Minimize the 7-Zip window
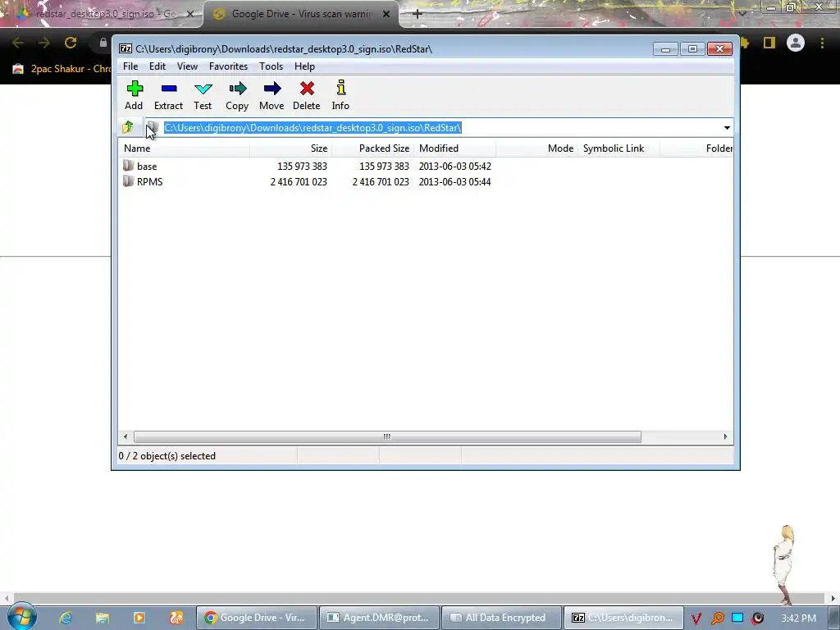Viewport: 840px width, 630px height. [665, 48]
